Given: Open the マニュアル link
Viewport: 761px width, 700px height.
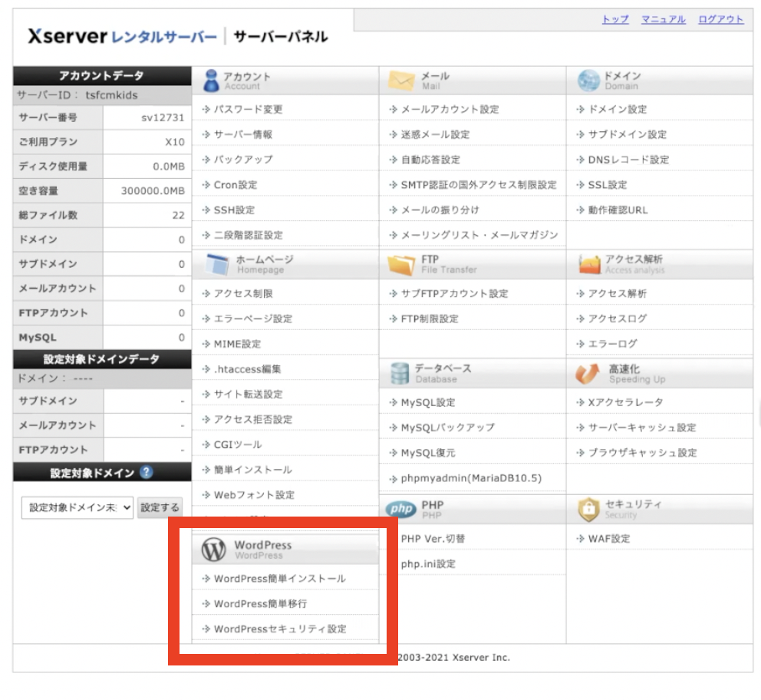Looking at the screenshot, I should tap(664, 19).
